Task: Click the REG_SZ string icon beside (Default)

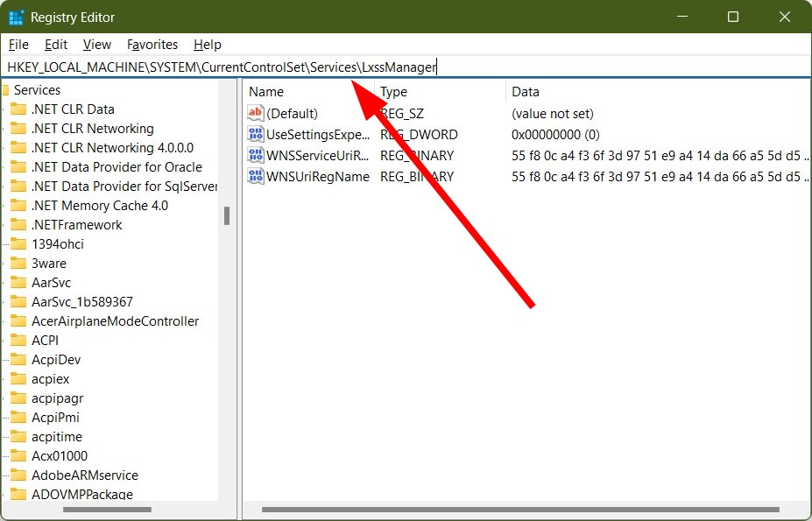Action: (x=255, y=112)
